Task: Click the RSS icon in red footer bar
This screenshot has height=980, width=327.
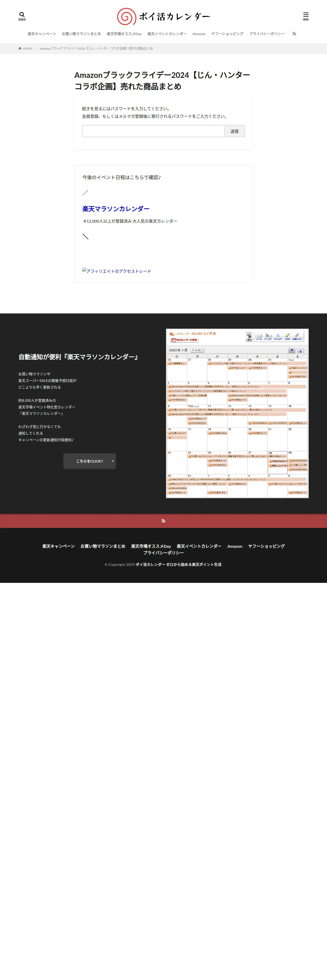Action: point(163,521)
